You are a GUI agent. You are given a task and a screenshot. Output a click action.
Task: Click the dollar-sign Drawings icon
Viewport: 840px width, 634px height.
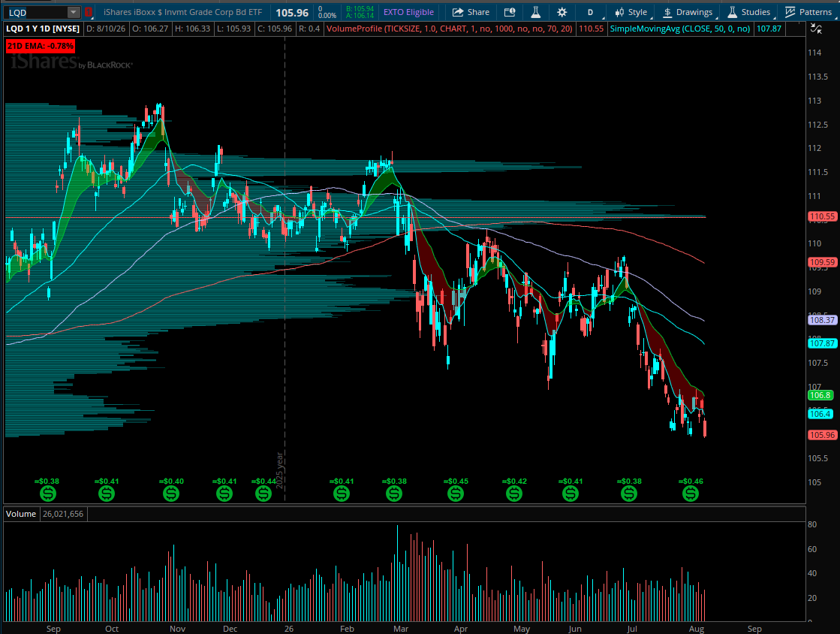667,12
